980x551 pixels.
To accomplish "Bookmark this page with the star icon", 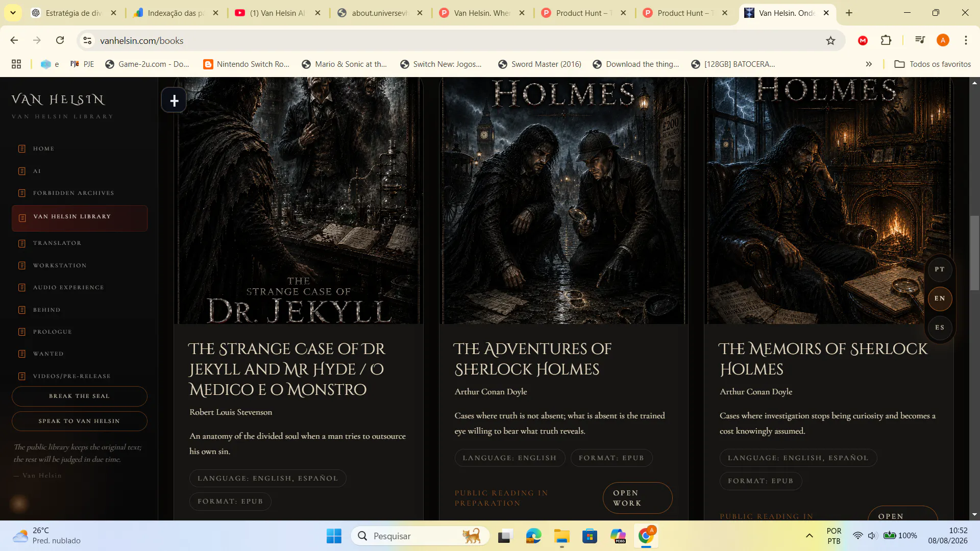I will [830, 40].
